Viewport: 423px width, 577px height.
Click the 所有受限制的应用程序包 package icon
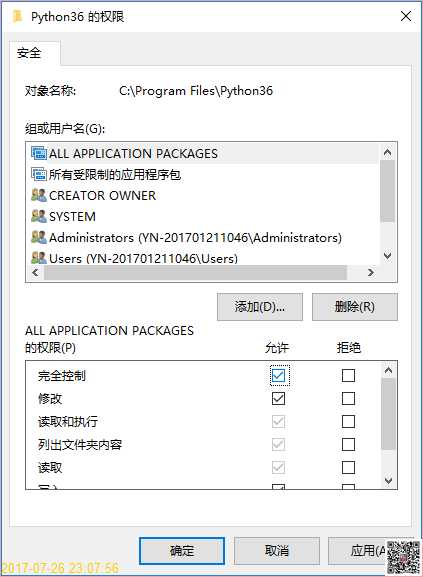(x=39, y=174)
